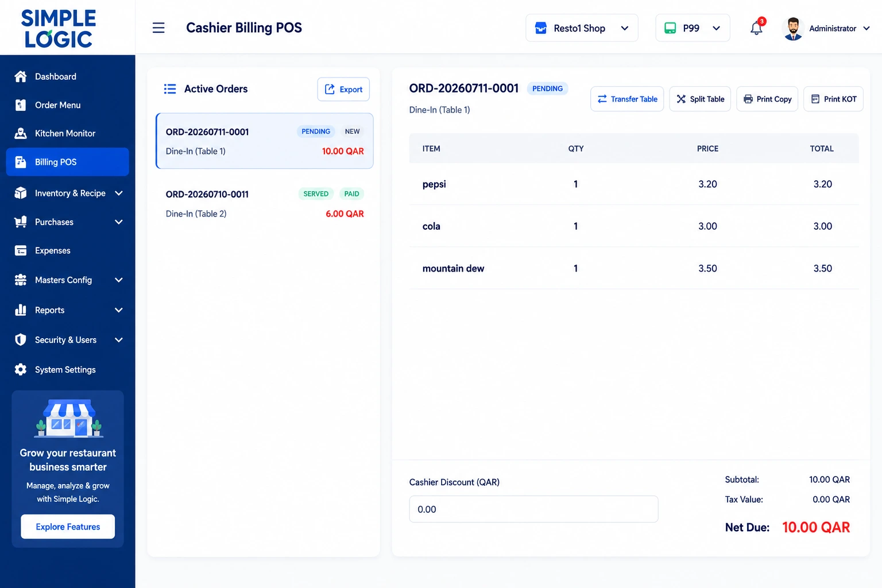Select order ORD-20260710-0011 in the list
Viewport: 882px width, 588px height.
tap(265, 204)
